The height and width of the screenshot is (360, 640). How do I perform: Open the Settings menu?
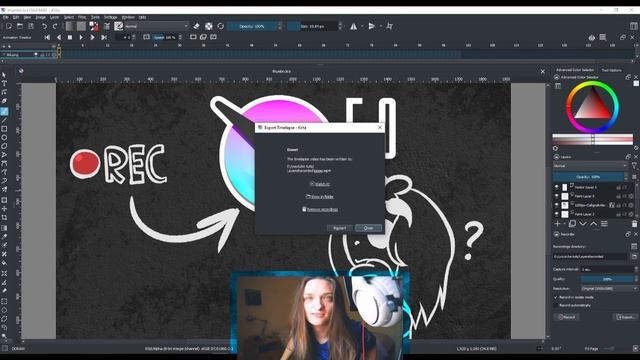tap(110, 17)
